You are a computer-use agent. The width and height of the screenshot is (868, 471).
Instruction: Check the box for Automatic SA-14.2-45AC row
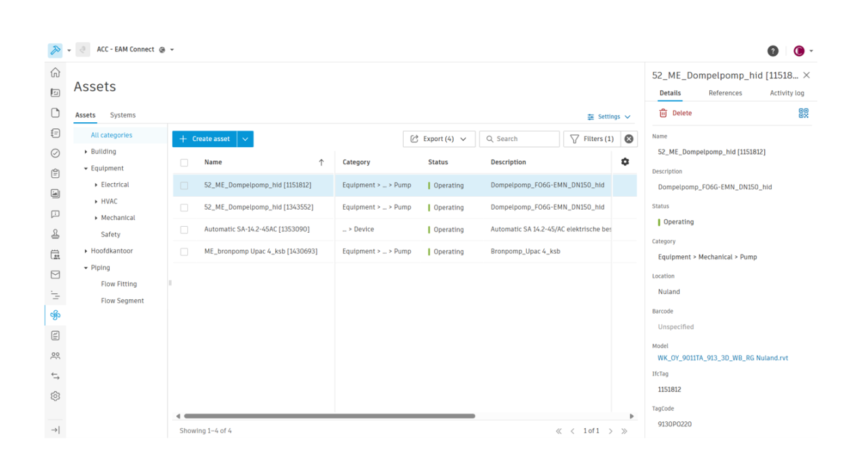[184, 230]
